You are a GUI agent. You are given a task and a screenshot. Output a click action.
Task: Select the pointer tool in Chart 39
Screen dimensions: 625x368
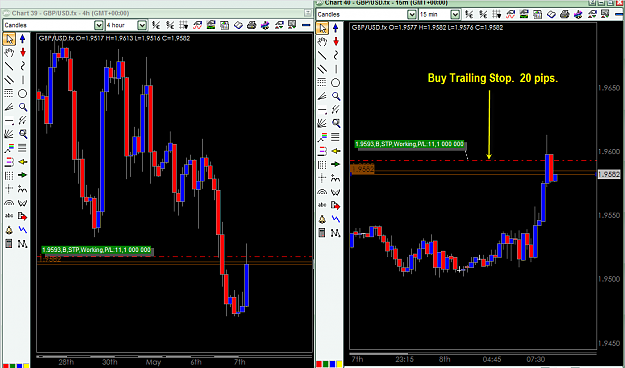(x=9, y=39)
